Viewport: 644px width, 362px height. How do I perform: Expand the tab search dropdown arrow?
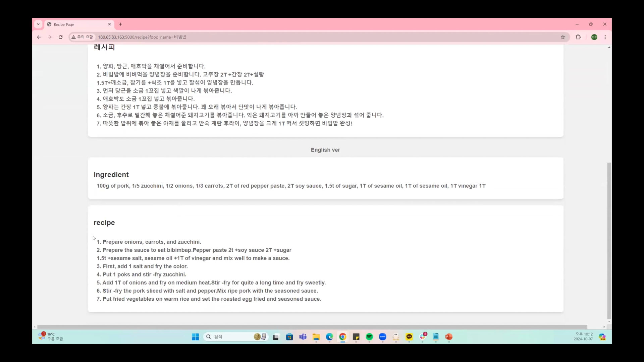coord(38,24)
